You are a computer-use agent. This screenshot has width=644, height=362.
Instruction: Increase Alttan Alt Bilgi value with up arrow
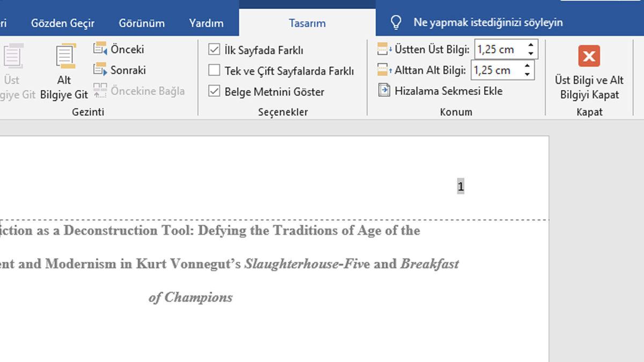click(527, 66)
